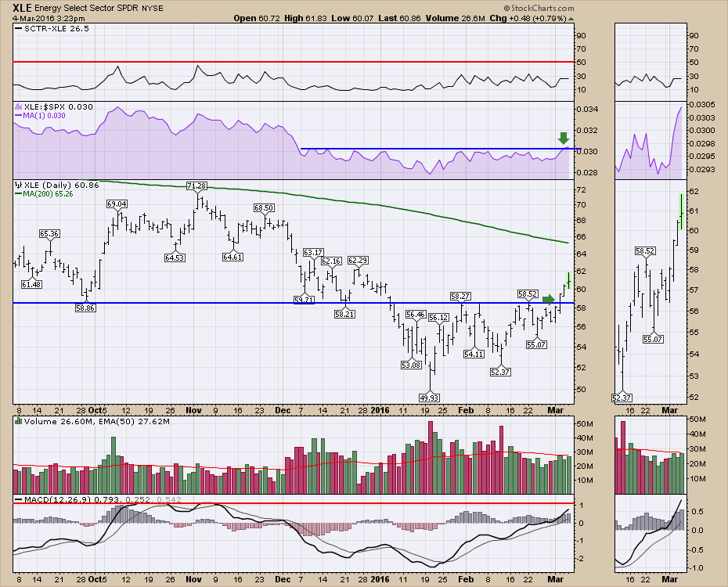Click the 58.52 label in zoomed side panel
728x587 pixels.
pos(645,251)
